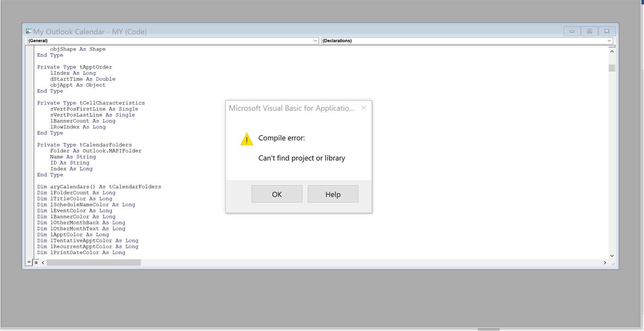Restore the My Outlook Calendar code window
The image size is (644, 331).
pyautogui.click(x=589, y=31)
